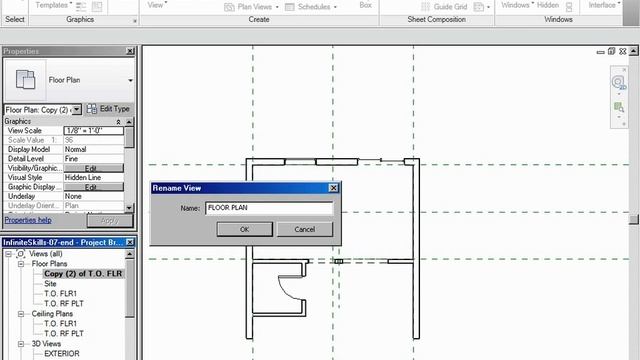Image resolution: width=640 pixels, height=360 pixels.
Task: Click the Floor Plan type thumbnail
Action: pyautogui.click(x=25, y=80)
